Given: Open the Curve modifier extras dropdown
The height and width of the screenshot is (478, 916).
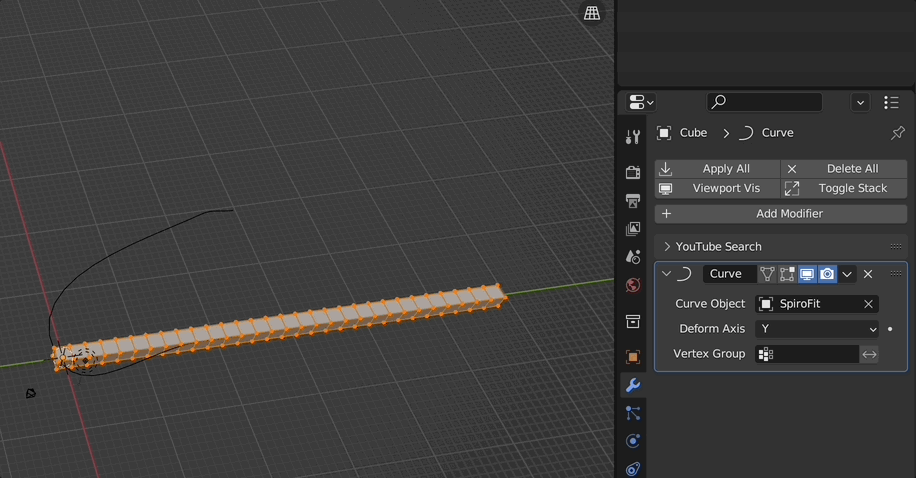Looking at the screenshot, I should click(x=846, y=274).
